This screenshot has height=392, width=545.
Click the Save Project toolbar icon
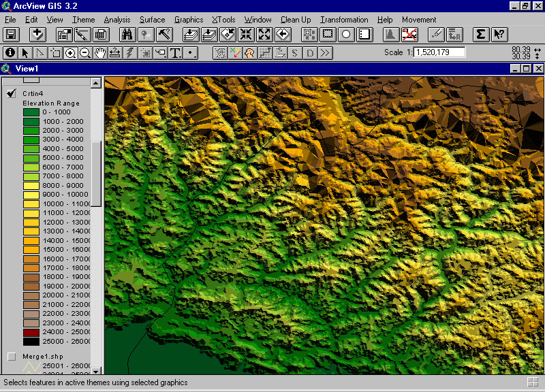click(x=11, y=34)
